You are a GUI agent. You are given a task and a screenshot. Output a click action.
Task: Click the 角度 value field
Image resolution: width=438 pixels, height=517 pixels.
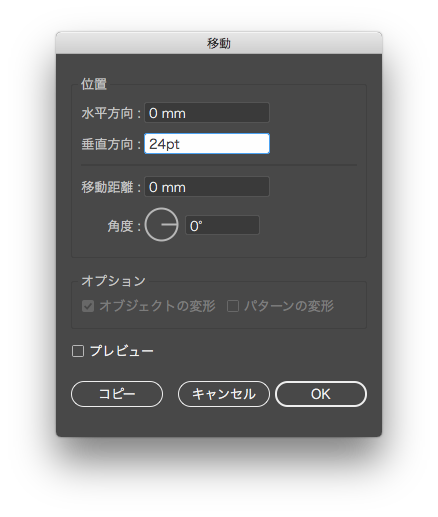point(222,226)
